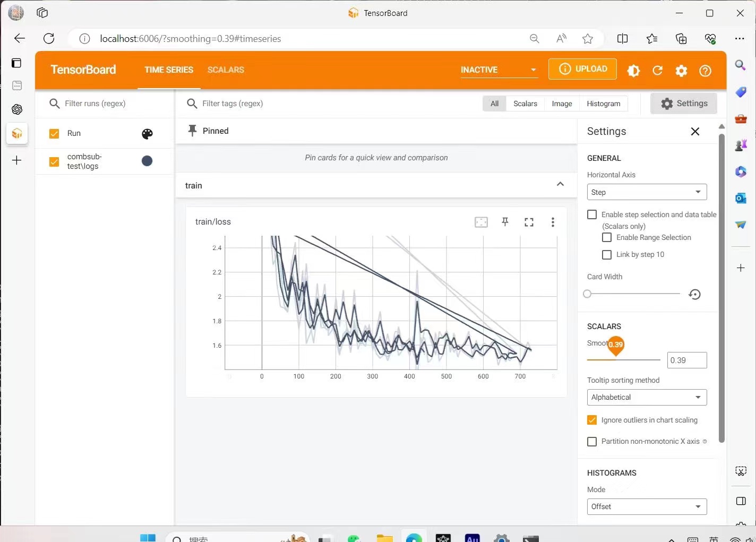
Task: Open the INACTIVE plugins dropdown
Action: coord(499,70)
